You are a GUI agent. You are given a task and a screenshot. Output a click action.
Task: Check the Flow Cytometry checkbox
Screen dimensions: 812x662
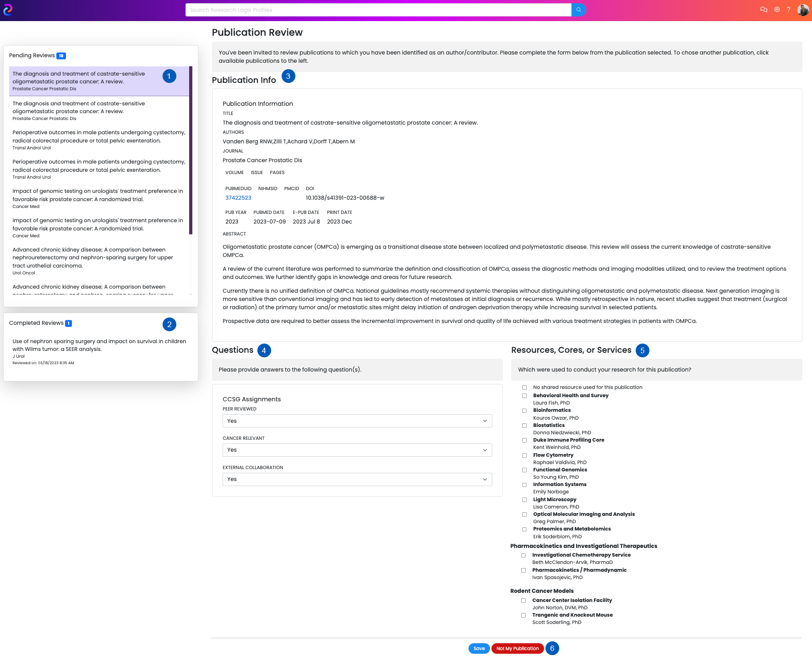coord(524,455)
